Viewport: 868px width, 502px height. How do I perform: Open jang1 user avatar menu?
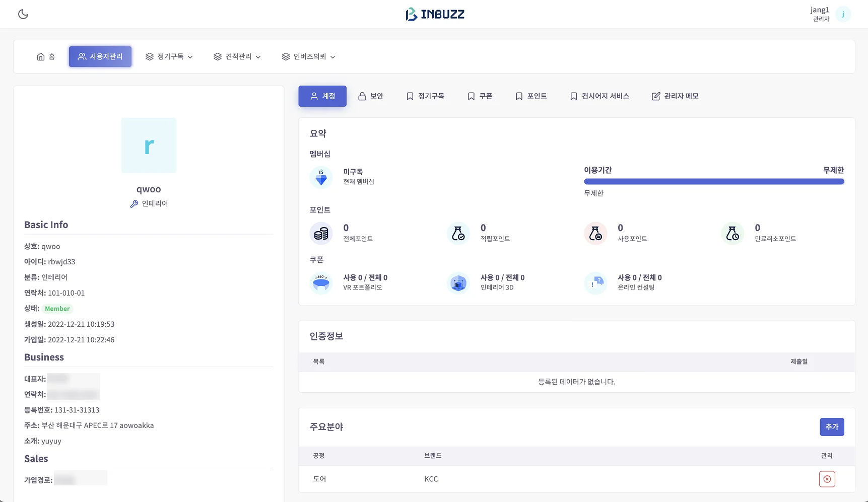click(x=843, y=14)
